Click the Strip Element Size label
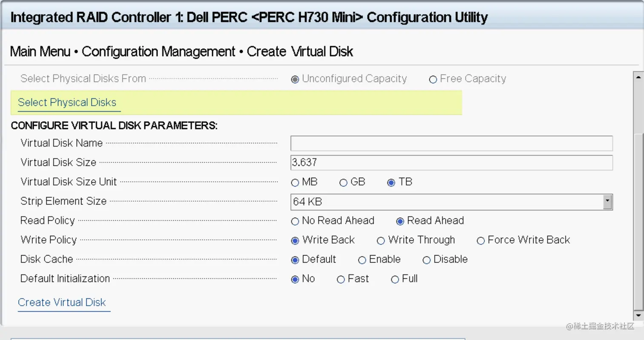Viewport: 644px width, 340px height. (63, 201)
